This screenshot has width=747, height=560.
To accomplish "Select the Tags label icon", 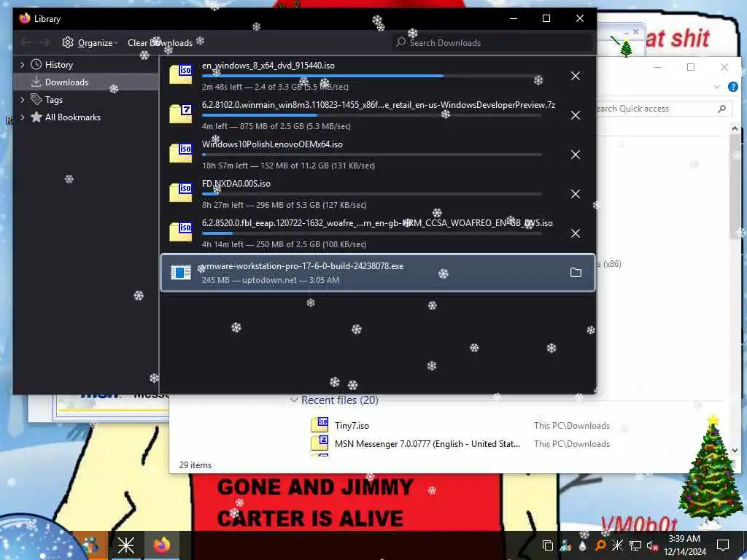I will (36, 99).
